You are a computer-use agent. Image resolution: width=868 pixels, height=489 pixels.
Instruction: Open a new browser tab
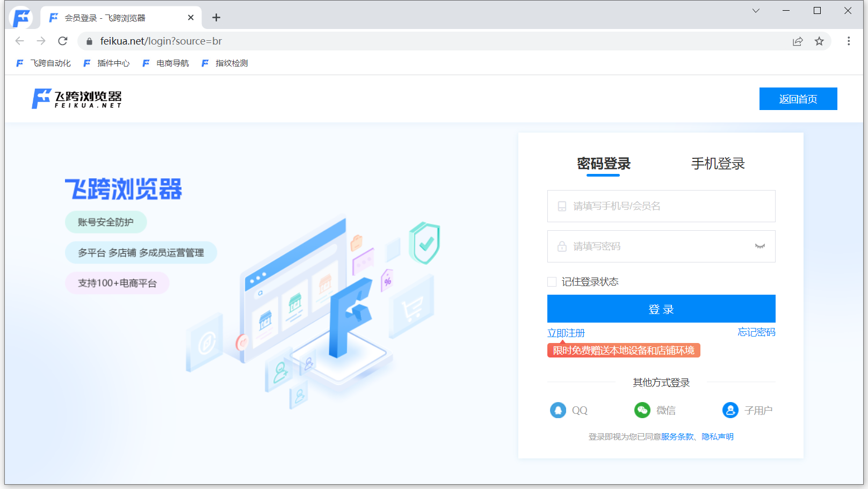[x=216, y=18]
